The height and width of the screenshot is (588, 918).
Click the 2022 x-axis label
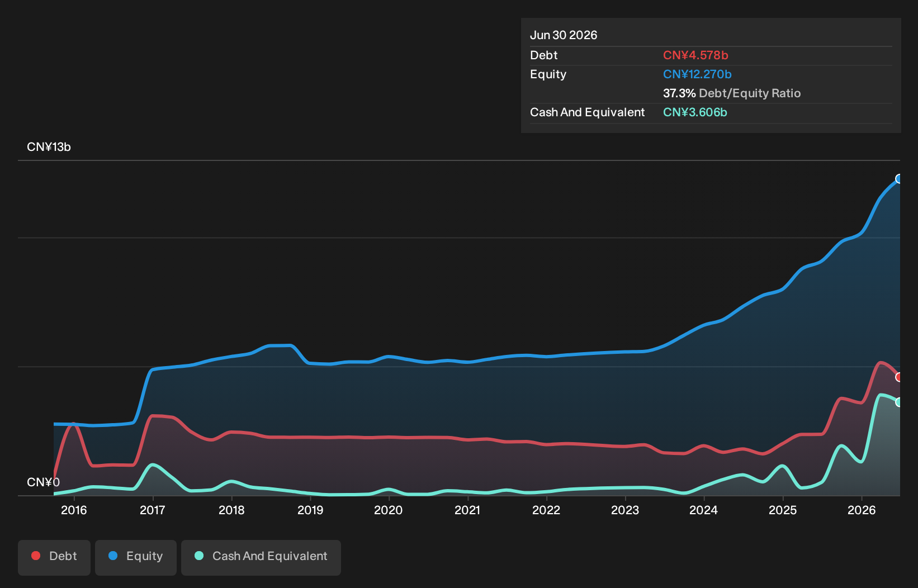[546, 510]
